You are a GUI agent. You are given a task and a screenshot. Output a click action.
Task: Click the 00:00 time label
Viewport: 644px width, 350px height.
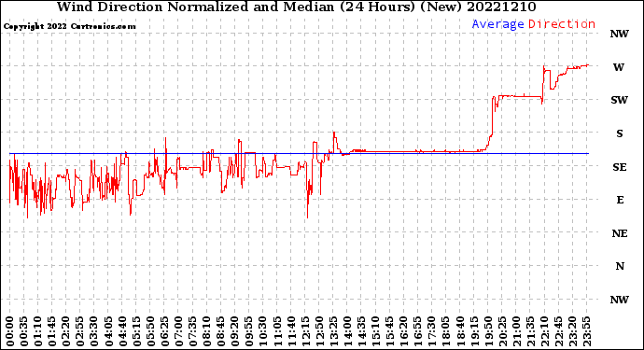[10, 332]
